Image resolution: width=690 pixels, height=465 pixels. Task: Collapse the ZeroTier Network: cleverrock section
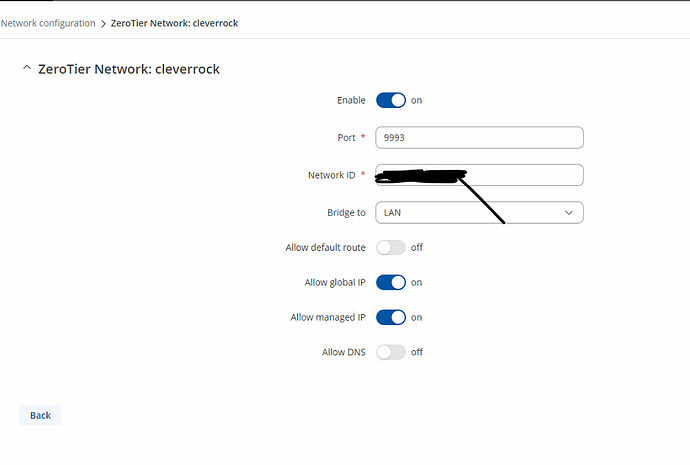(27, 68)
